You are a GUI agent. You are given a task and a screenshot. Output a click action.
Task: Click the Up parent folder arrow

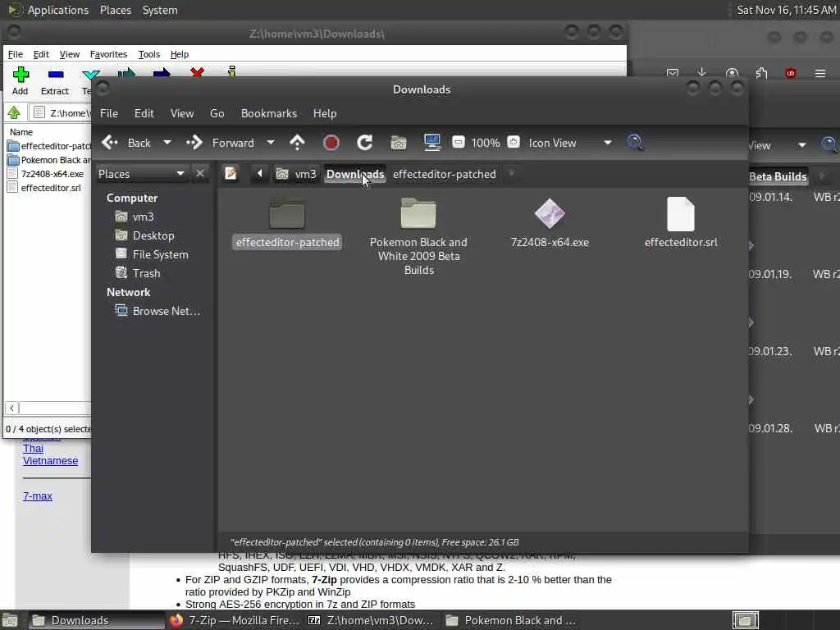click(x=297, y=143)
